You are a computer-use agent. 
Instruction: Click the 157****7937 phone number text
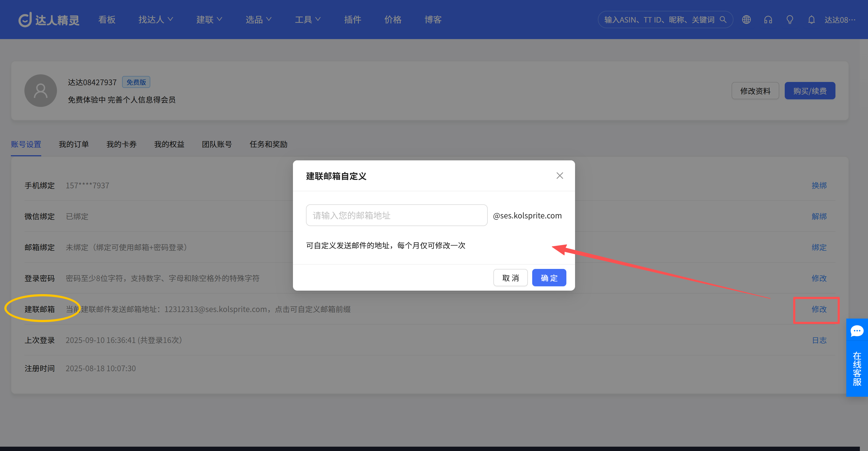click(x=87, y=185)
